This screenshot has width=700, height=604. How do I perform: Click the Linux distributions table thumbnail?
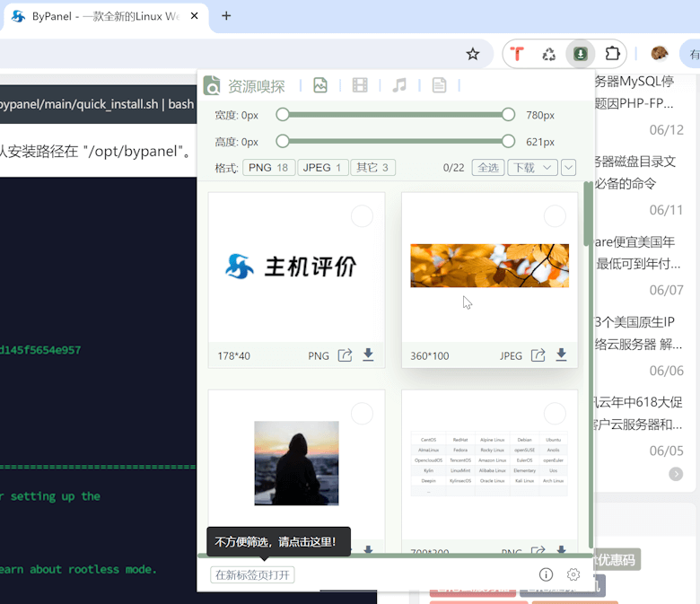click(x=489, y=464)
